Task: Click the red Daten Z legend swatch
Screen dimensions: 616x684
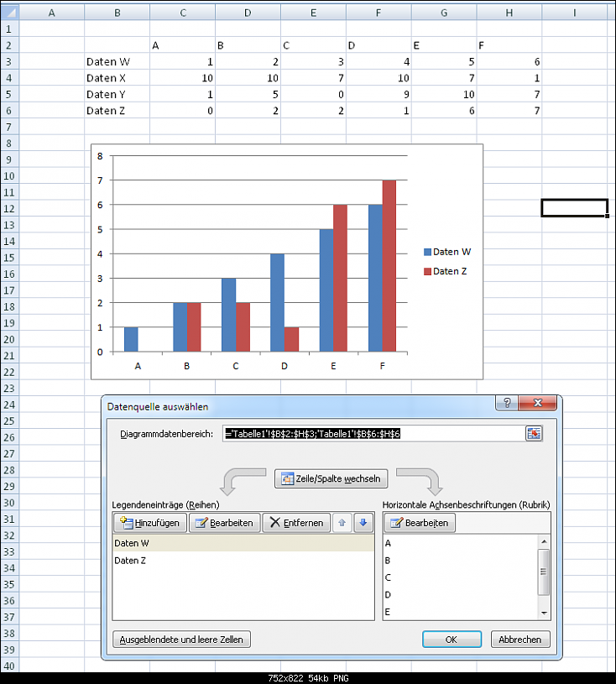Action: [x=427, y=271]
